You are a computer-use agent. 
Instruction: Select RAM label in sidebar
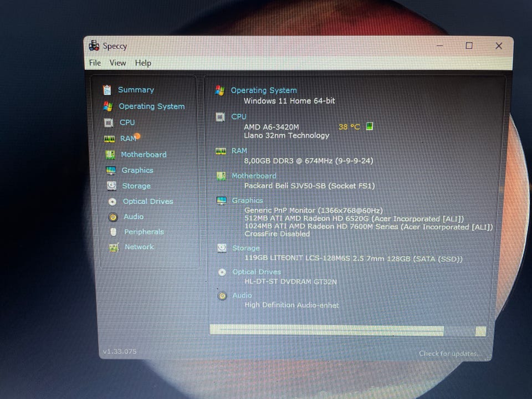(128, 139)
